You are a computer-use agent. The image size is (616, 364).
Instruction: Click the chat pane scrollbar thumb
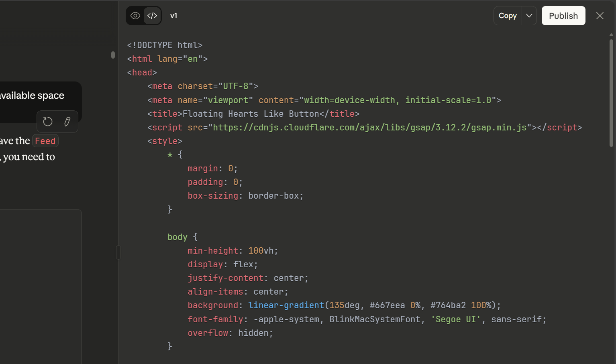(113, 55)
